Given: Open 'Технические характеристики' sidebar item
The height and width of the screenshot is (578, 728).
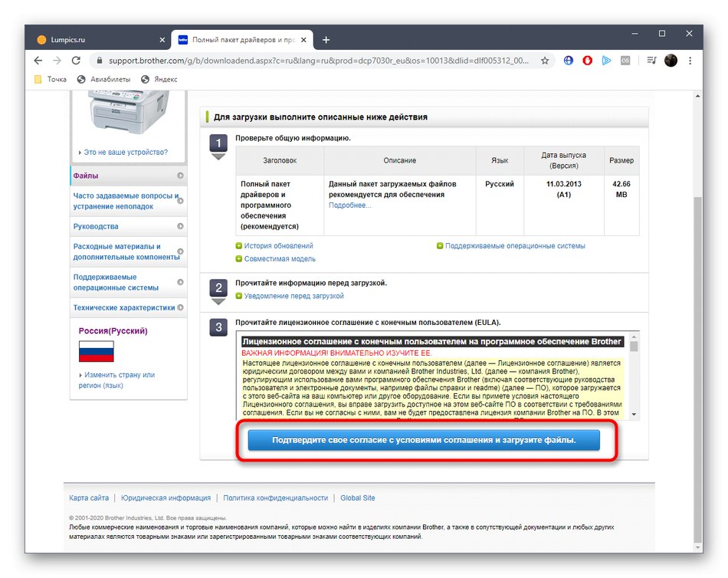Looking at the screenshot, I should [x=129, y=307].
